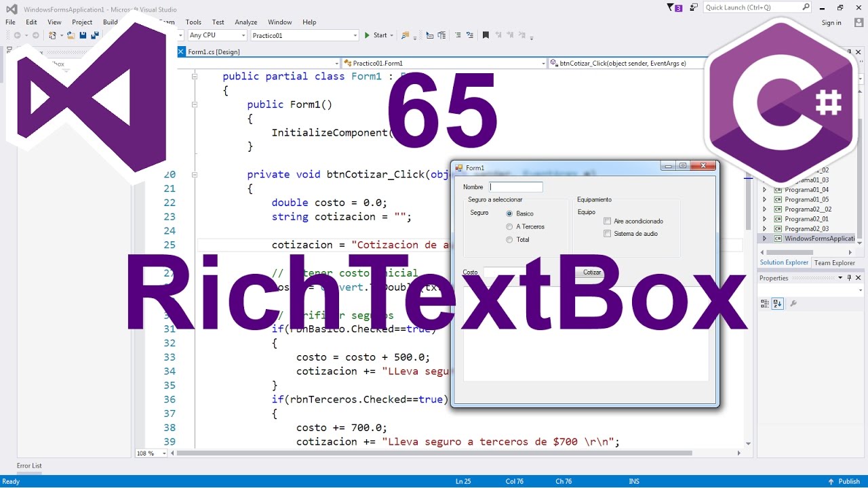Select the Total radio button

click(509, 239)
